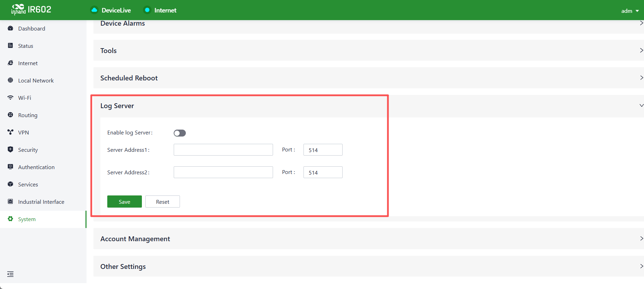
Task: Collapse the sidebar with the menu-fold icon
Action: tap(10, 274)
